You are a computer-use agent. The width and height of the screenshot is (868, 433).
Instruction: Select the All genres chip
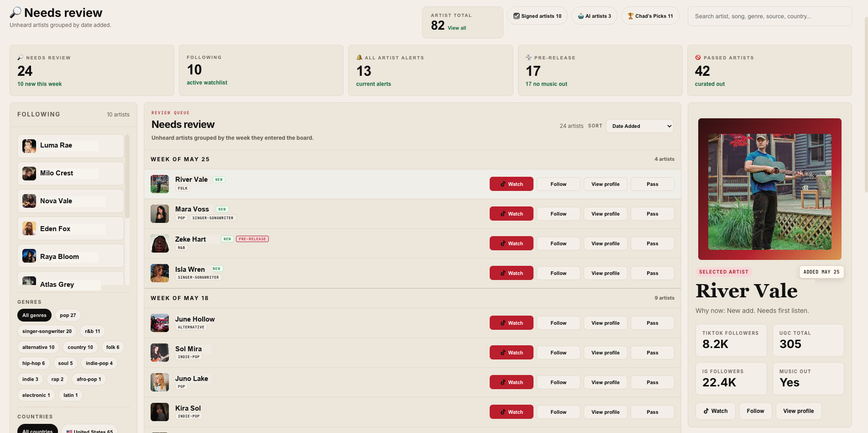(34, 315)
